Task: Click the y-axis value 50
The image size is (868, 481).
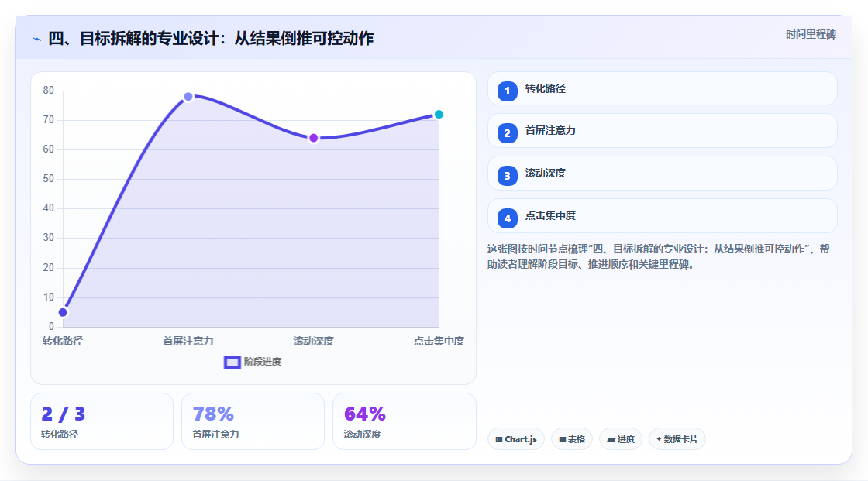Action: click(49, 179)
